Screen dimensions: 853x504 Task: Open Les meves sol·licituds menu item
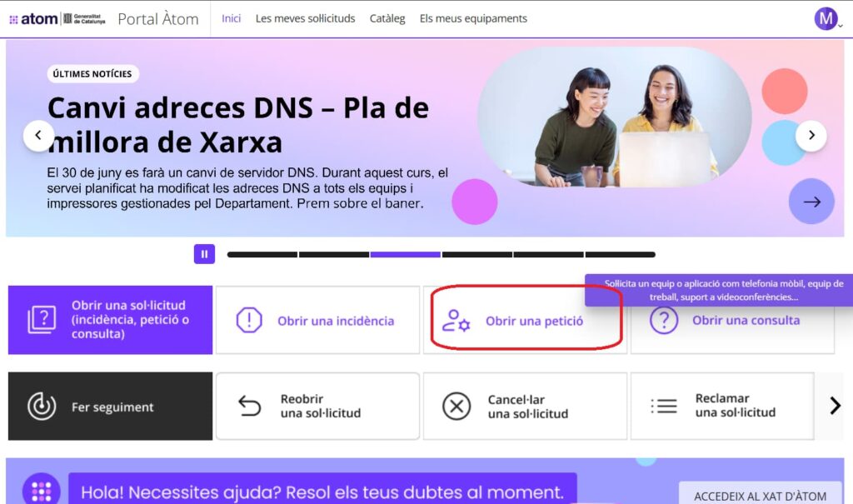[305, 18]
